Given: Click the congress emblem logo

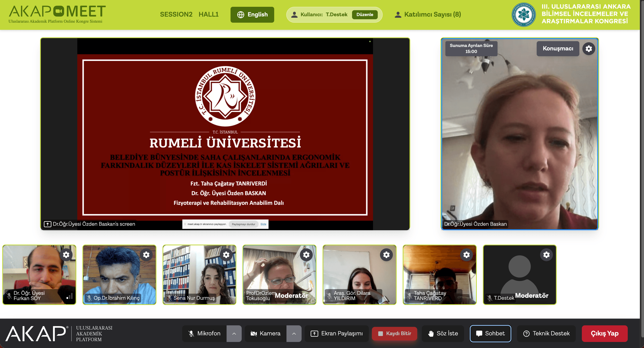Looking at the screenshot, I should click(523, 15).
